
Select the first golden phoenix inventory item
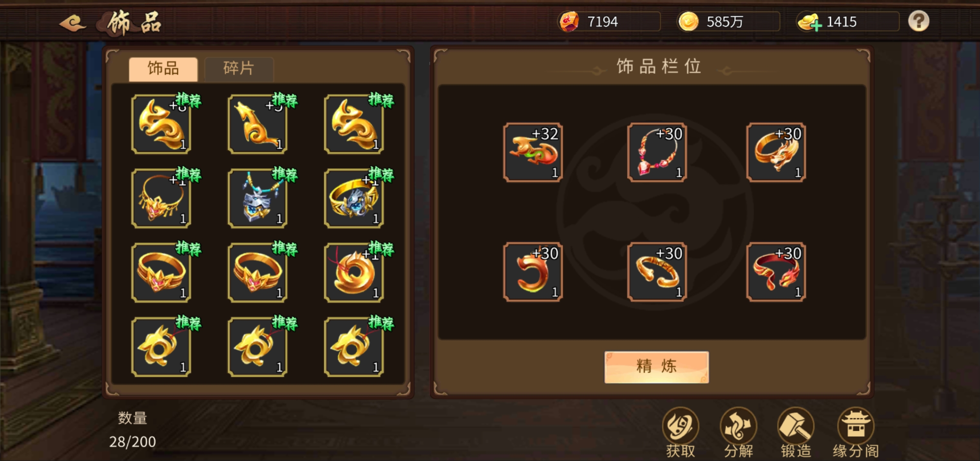(161, 124)
